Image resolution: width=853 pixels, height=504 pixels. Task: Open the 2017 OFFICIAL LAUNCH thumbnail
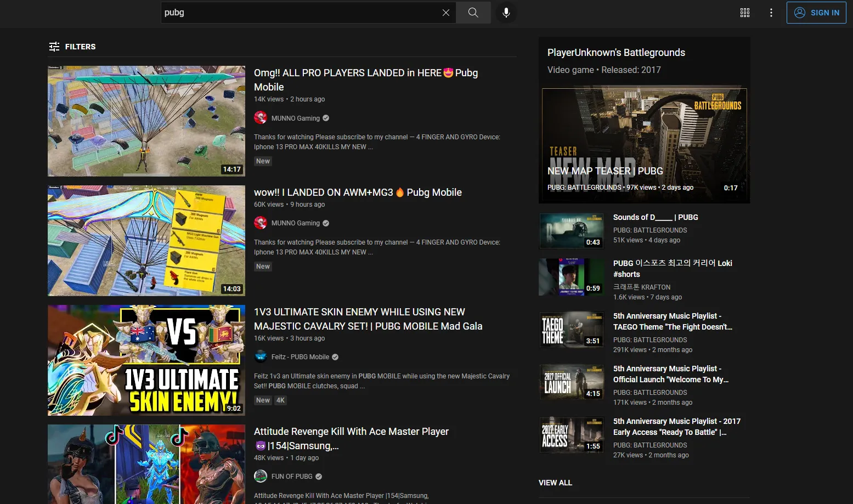pos(572,382)
